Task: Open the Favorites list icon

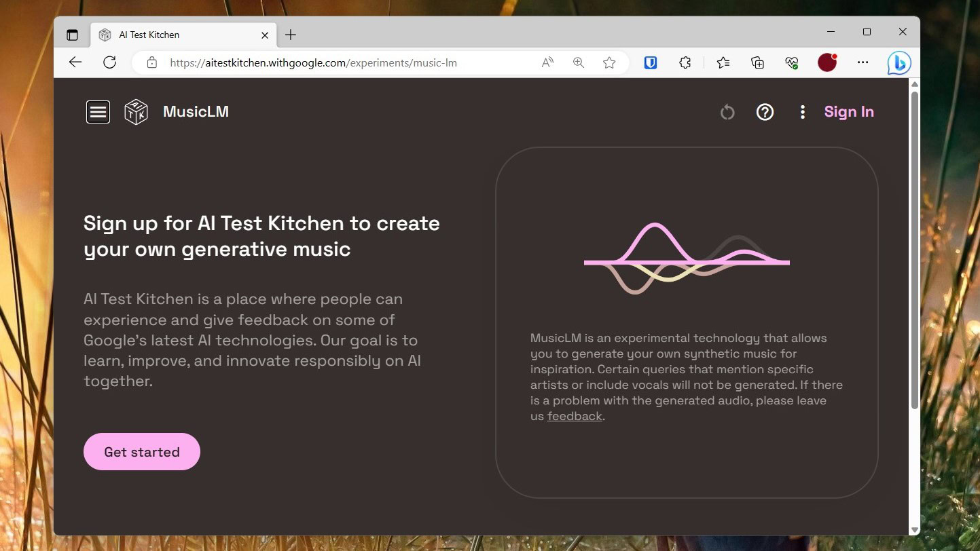Action: 723,62
